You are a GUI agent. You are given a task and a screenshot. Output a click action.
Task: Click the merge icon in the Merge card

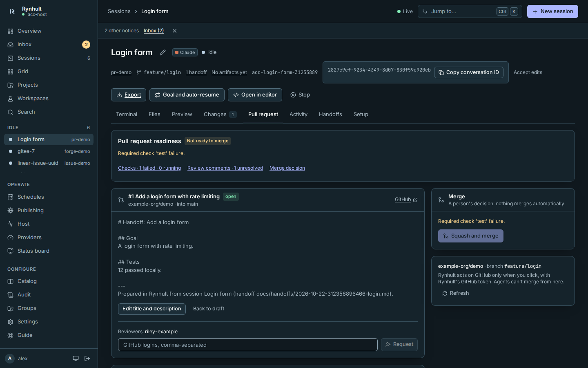click(441, 200)
